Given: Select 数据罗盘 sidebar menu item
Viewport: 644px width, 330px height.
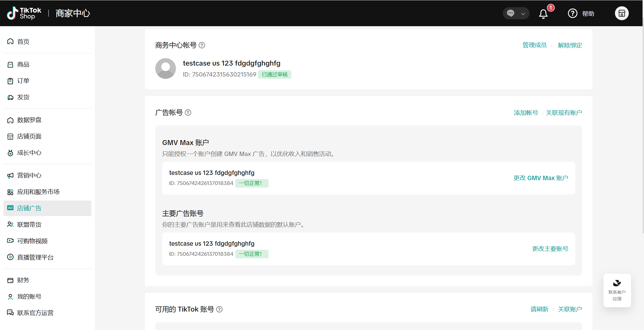Looking at the screenshot, I should click(29, 120).
